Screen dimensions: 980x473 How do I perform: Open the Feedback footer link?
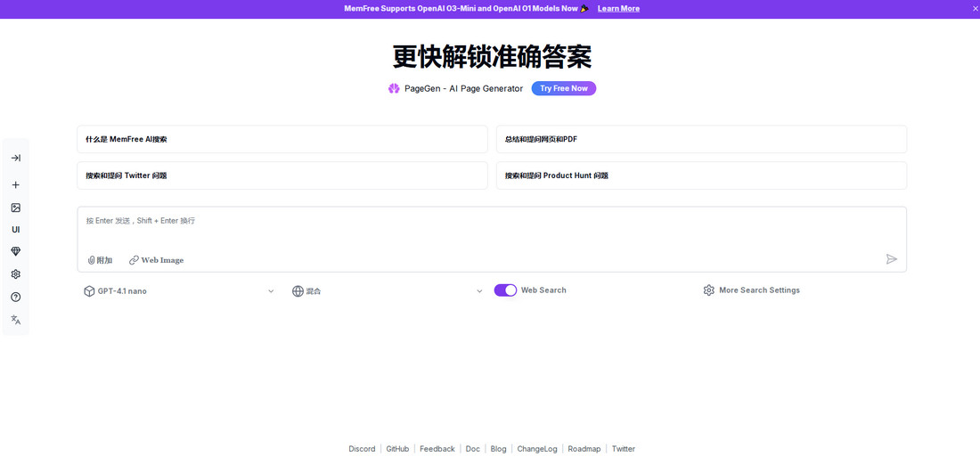click(x=437, y=449)
